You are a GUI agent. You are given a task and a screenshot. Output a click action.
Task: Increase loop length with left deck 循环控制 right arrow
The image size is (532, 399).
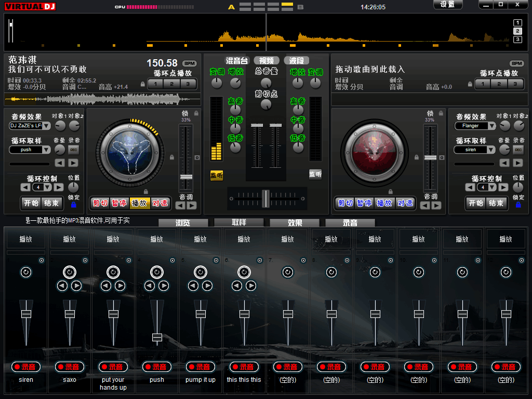click(x=58, y=187)
